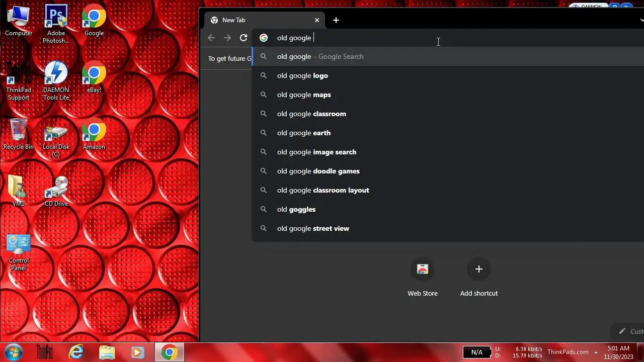Open the VM1 folder icon
Screen dimensions: 644x362
coord(19,191)
